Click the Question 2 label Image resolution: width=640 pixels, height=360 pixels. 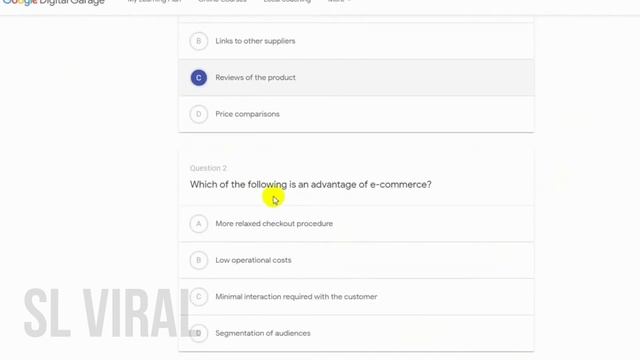pyautogui.click(x=208, y=168)
